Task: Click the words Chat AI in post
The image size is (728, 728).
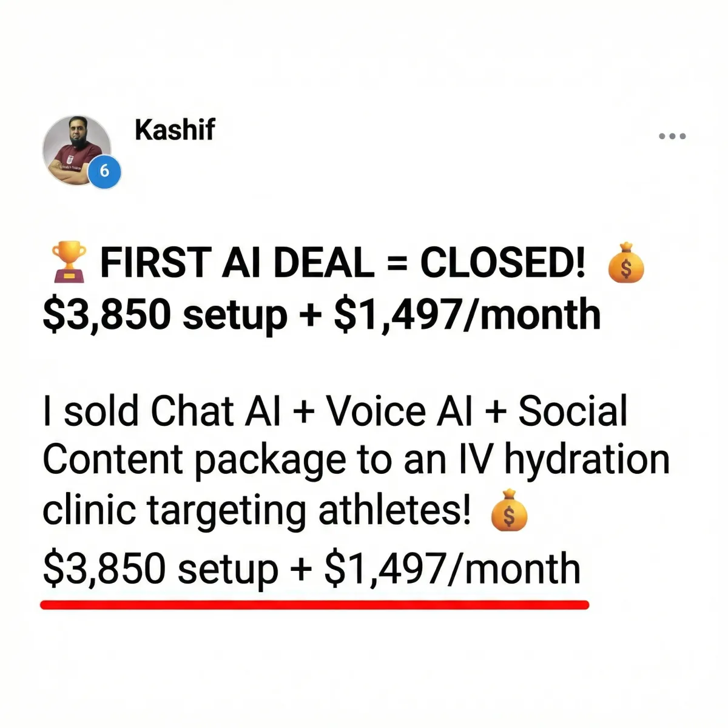Action: point(216,411)
